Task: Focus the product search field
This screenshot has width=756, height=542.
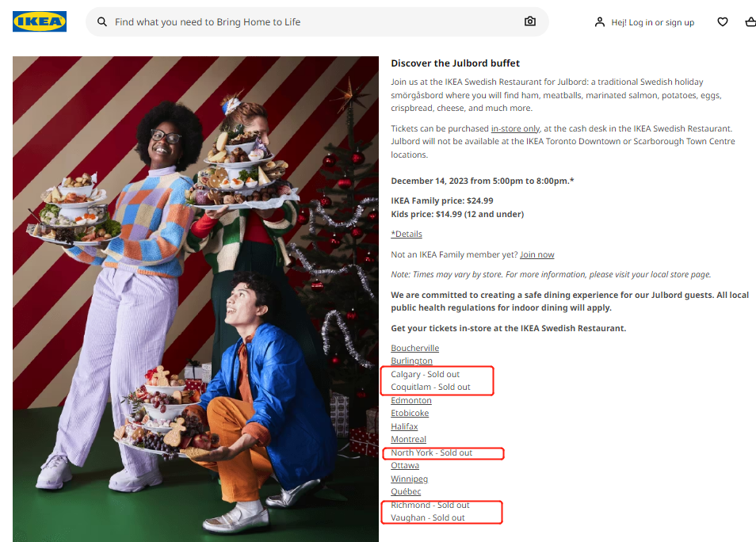Action: pyautogui.click(x=317, y=21)
